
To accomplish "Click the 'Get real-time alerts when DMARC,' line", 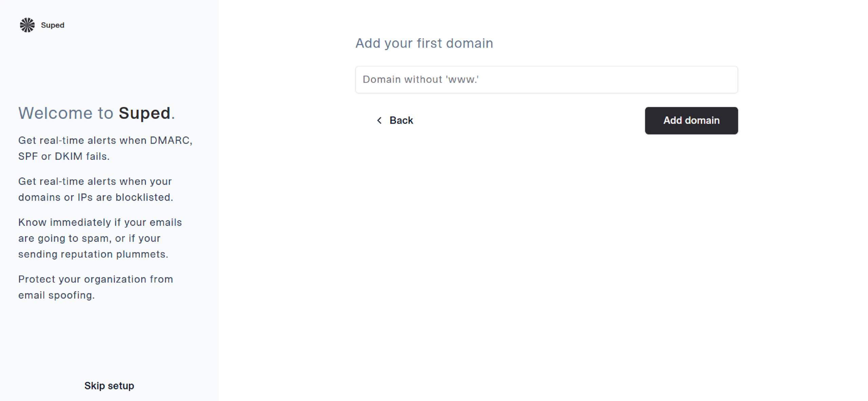I will 105,141.
